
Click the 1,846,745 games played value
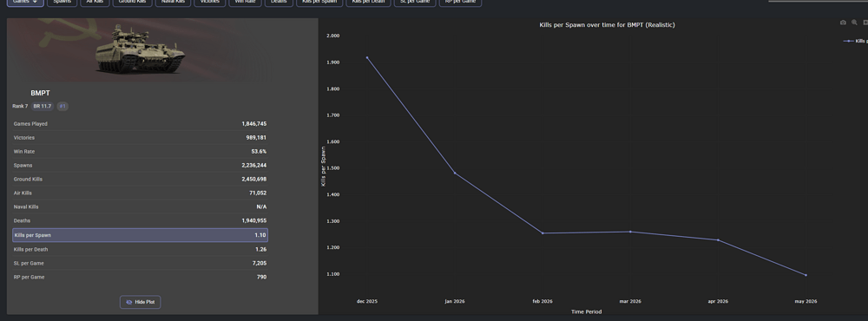pos(254,124)
